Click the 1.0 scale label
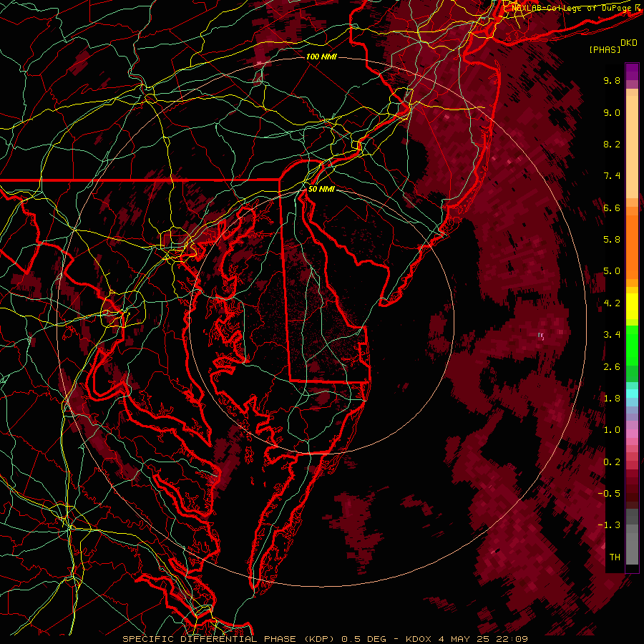The width and height of the screenshot is (644, 644). (612, 430)
